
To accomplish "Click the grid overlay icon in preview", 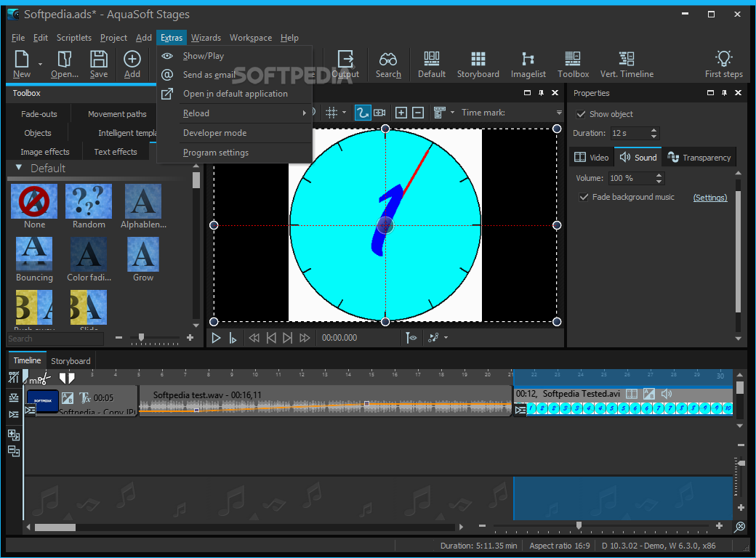I will pos(331,113).
